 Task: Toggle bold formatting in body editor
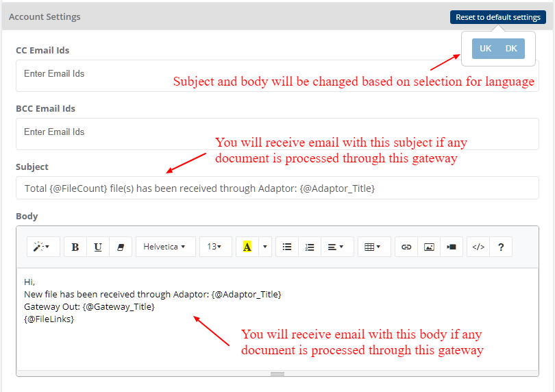75,247
